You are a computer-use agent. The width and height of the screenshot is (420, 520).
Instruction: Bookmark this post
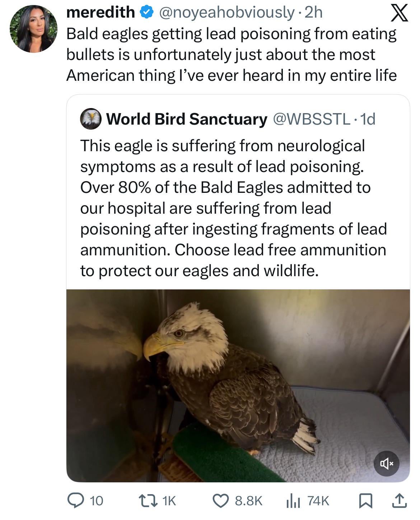point(365,501)
